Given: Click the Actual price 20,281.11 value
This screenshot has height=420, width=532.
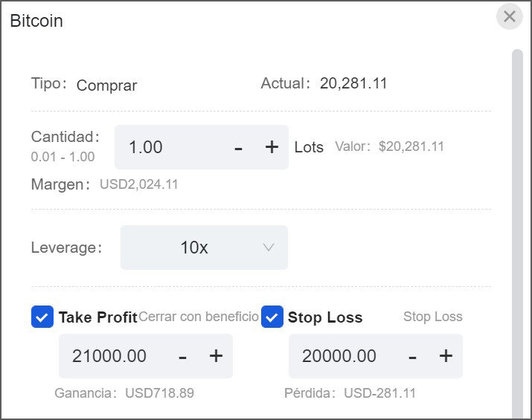Looking at the screenshot, I should coord(353,83).
